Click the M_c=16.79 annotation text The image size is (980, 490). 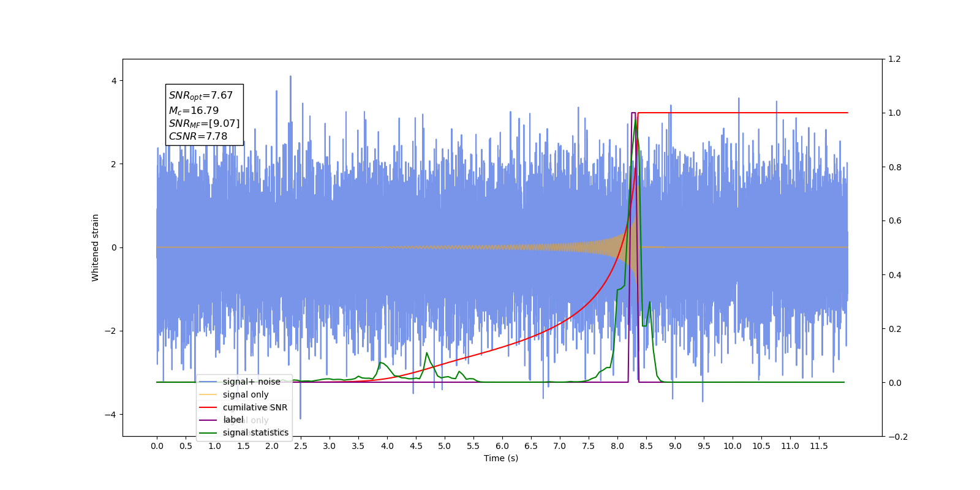[x=194, y=110]
